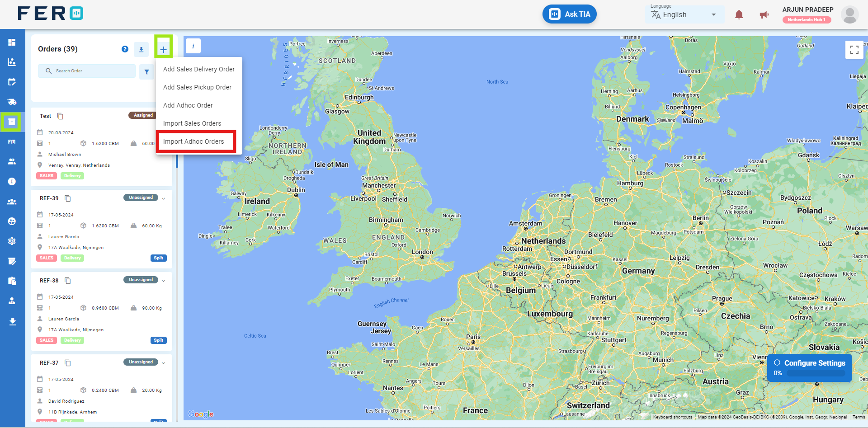
Task: Click the Assigned status on Test order
Action: [x=142, y=115]
